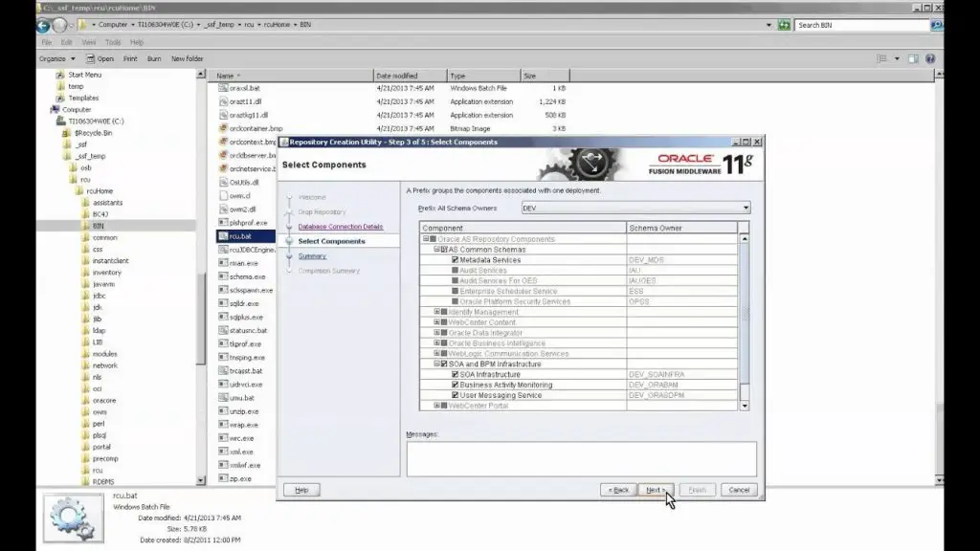Select the umu.bat file icon
The image size is (980, 551).
tap(223, 397)
